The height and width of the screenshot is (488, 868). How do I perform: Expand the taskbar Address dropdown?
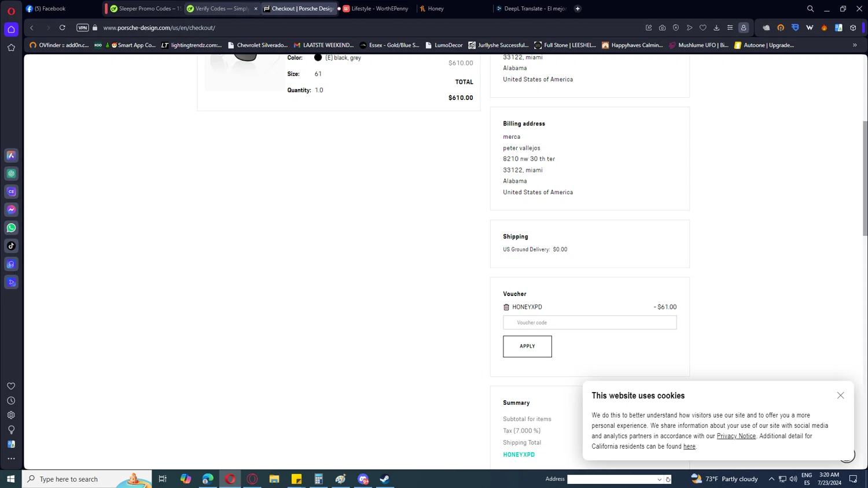[x=659, y=479]
